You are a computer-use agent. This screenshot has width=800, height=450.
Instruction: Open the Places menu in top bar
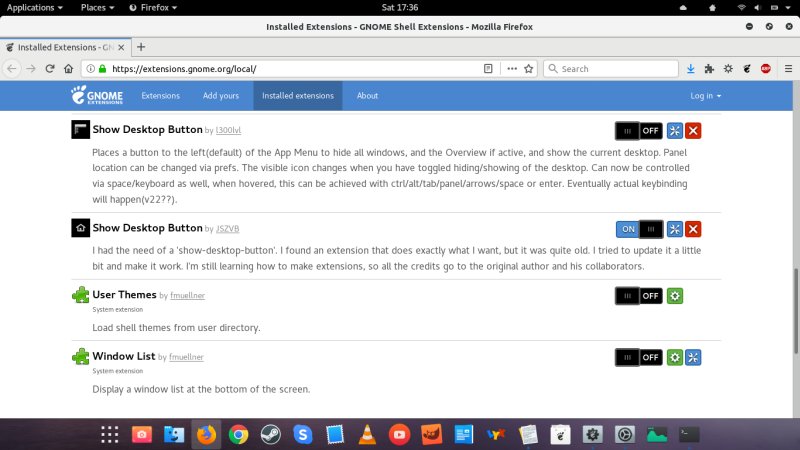97,7
